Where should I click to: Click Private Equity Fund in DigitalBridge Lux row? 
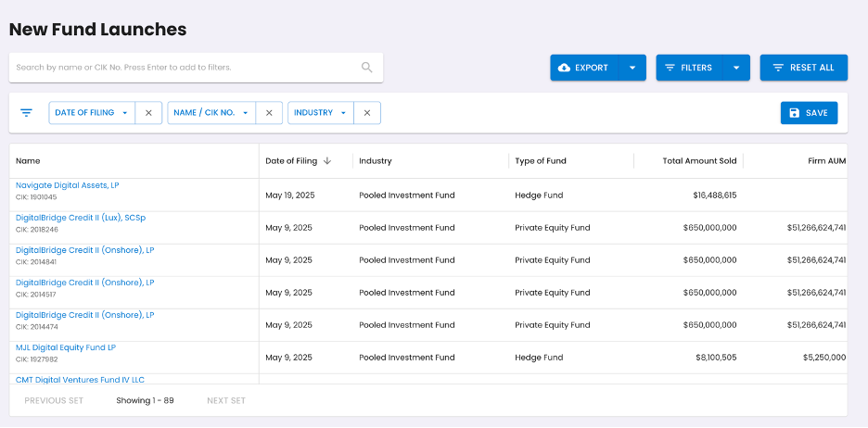tap(553, 228)
